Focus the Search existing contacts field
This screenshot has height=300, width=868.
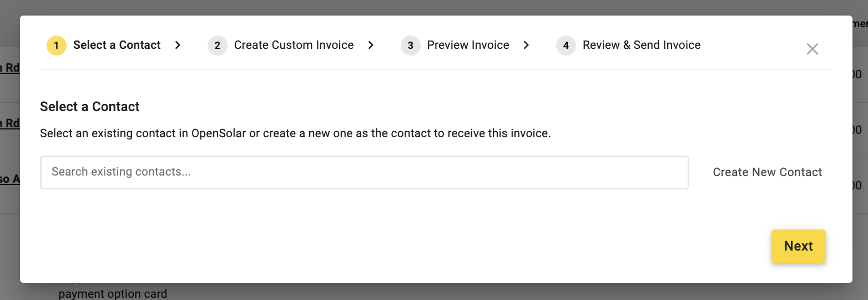364,172
